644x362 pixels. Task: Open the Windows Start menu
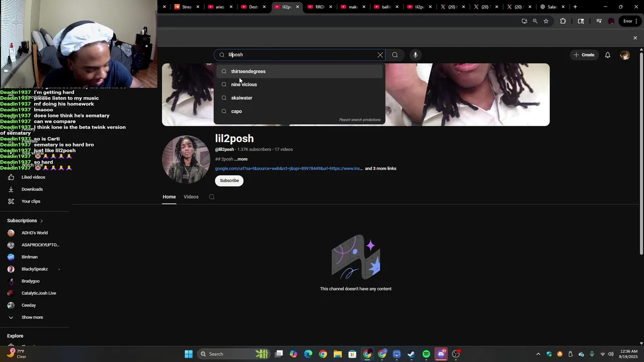pyautogui.click(x=189, y=354)
